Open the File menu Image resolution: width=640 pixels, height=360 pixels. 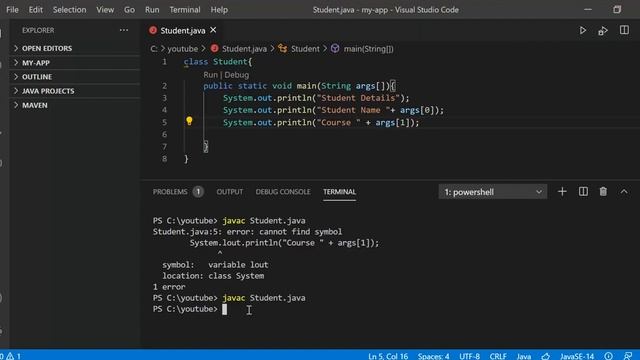(x=12, y=9)
